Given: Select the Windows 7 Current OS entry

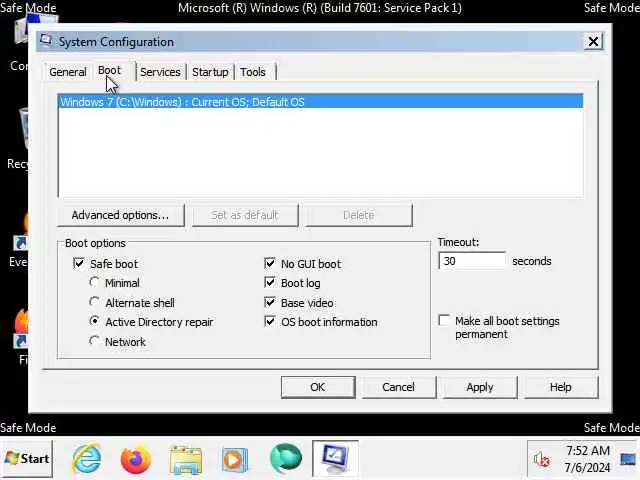Looking at the screenshot, I should (x=321, y=102).
